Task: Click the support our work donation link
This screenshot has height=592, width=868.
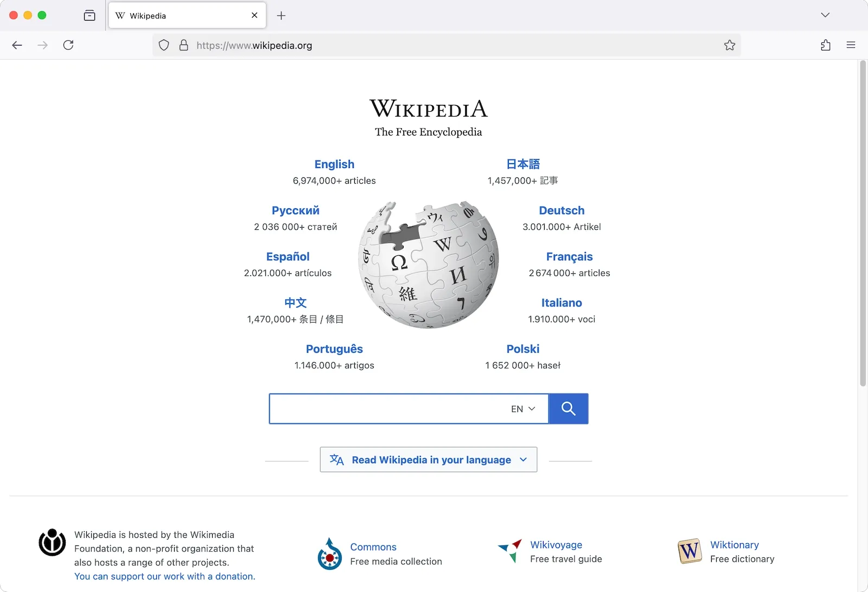Action: pyautogui.click(x=165, y=576)
